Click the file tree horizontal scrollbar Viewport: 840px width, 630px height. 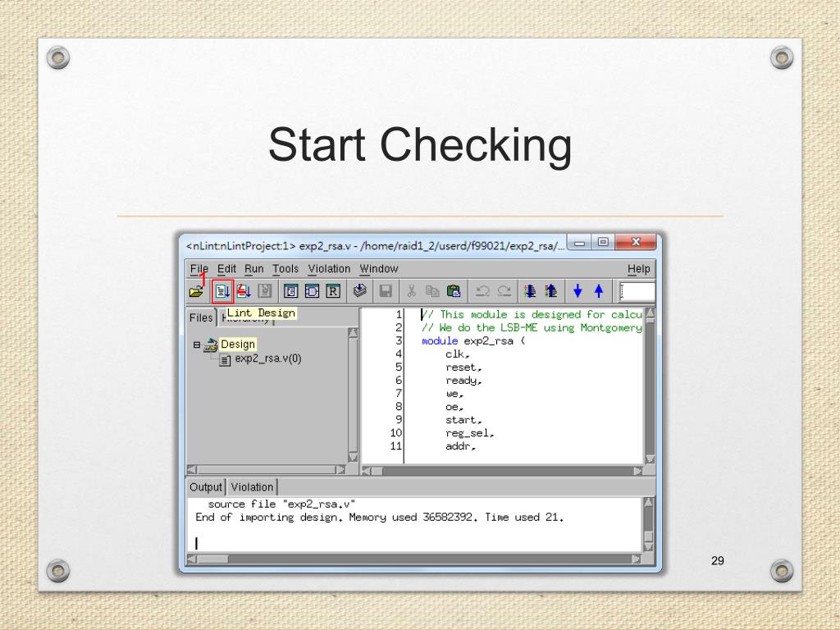tap(266, 470)
